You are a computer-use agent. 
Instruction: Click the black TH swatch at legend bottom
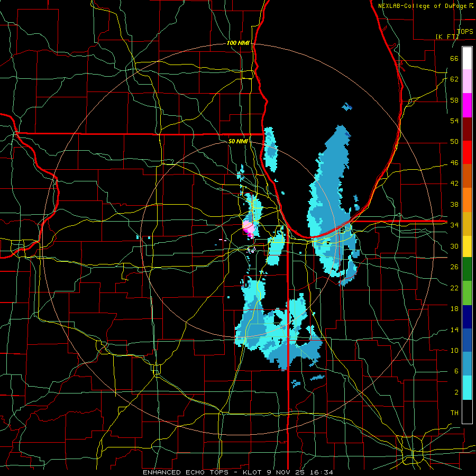tap(467, 411)
